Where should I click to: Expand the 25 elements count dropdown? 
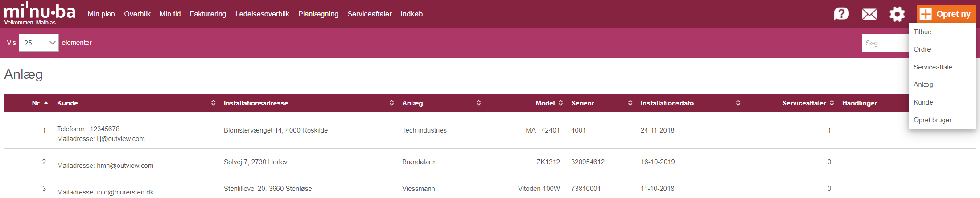(x=39, y=43)
